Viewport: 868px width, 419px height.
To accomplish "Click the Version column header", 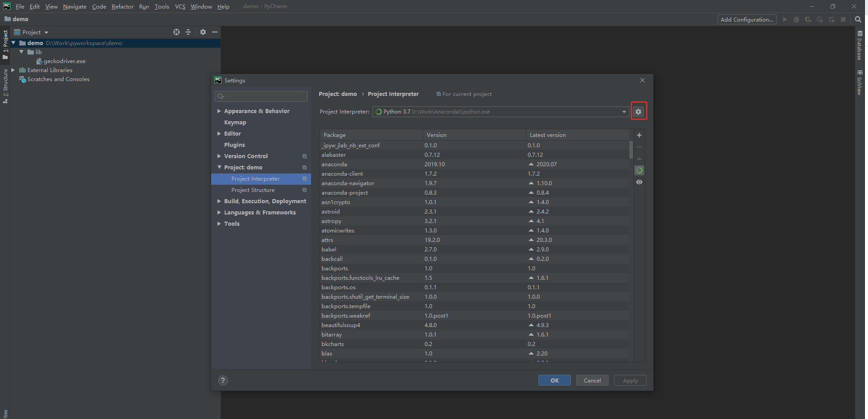I will point(475,135).
